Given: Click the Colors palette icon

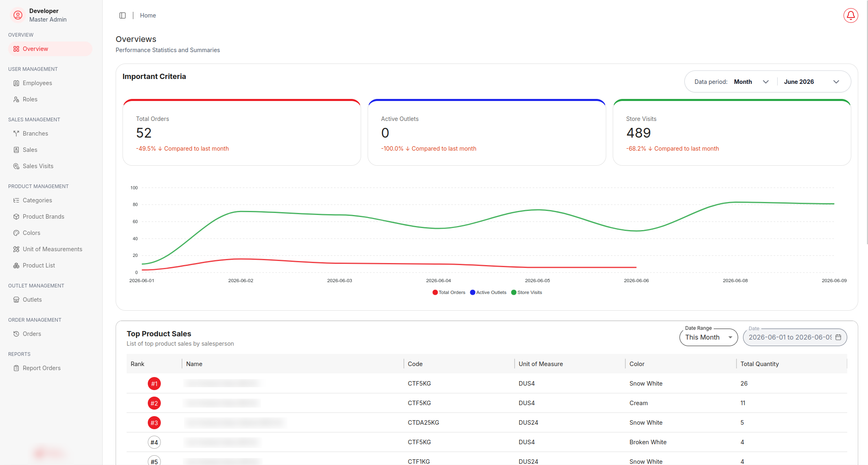Looking at the screenshot, I should [16, 233].
